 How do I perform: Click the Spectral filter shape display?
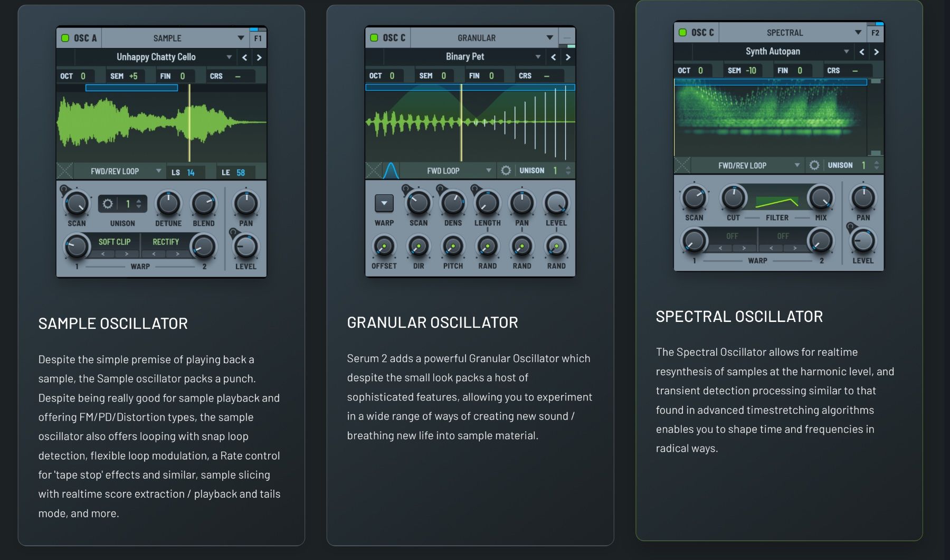click(x=777, y=202)
